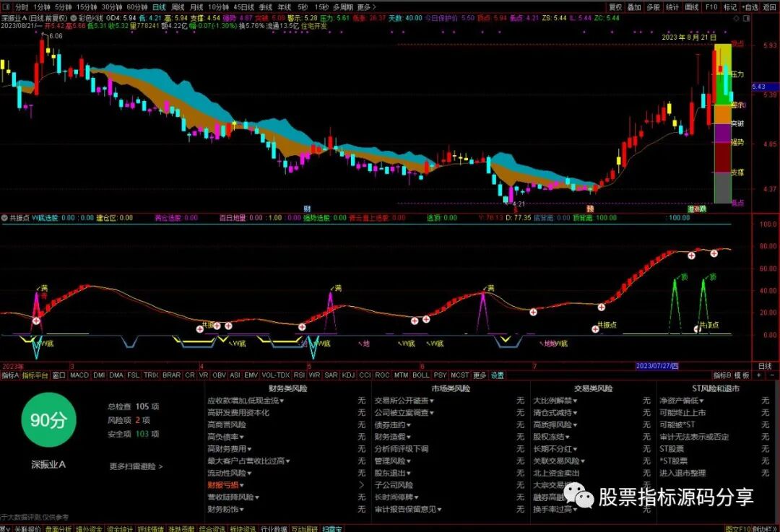780x532 pixels.
Task: Click the window layout icon in chart header
Action: point(746,18)
